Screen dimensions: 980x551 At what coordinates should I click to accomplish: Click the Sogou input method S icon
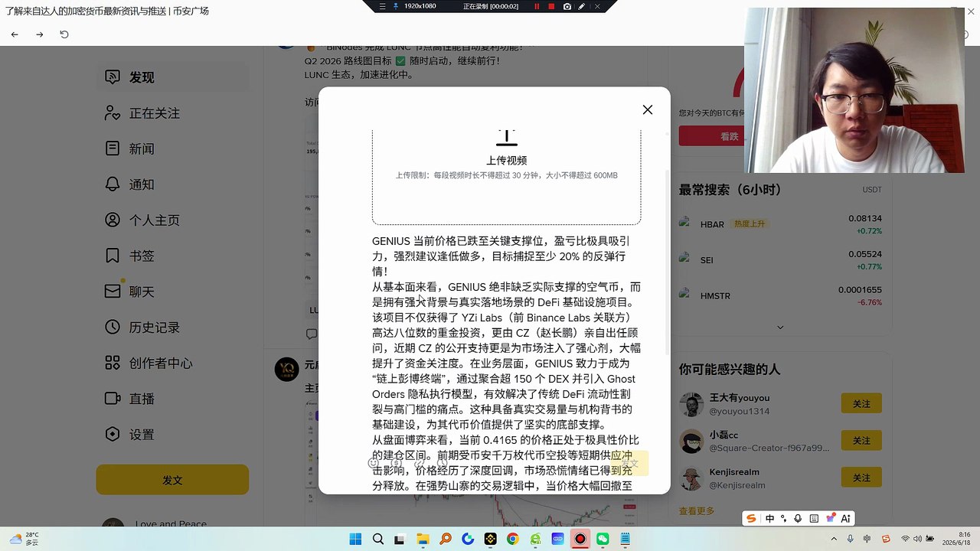(x=751, y=518)
